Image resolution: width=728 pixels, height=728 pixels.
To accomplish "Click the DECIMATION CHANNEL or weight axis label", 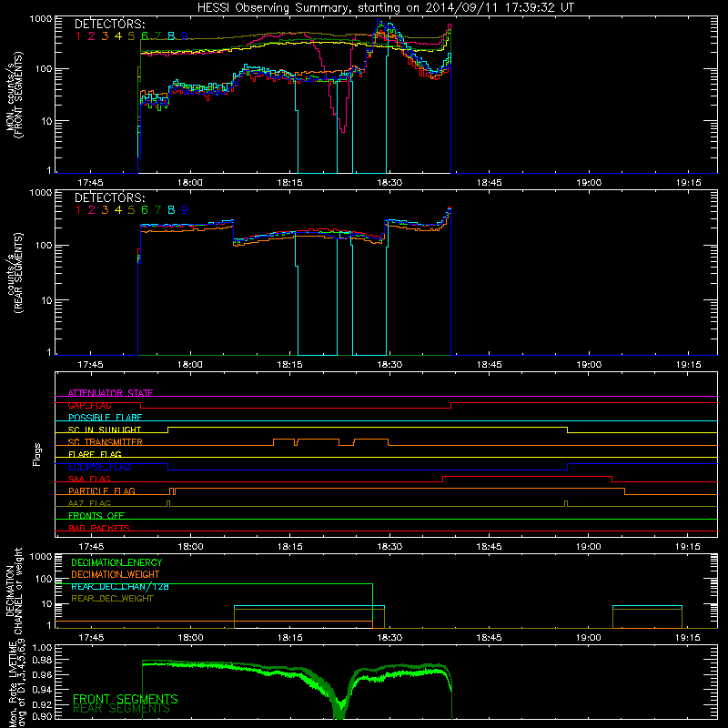I will coord(14,591).
